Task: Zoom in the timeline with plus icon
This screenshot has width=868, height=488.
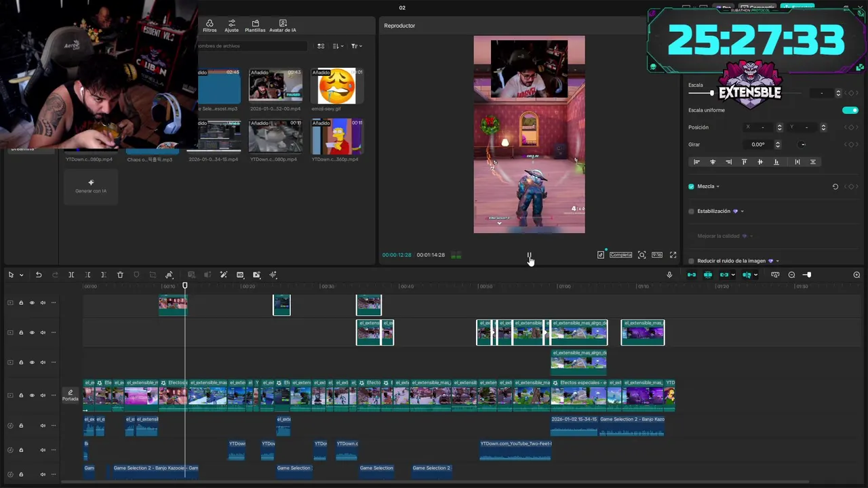Action: pyautogui.click(x=856, y=275)
